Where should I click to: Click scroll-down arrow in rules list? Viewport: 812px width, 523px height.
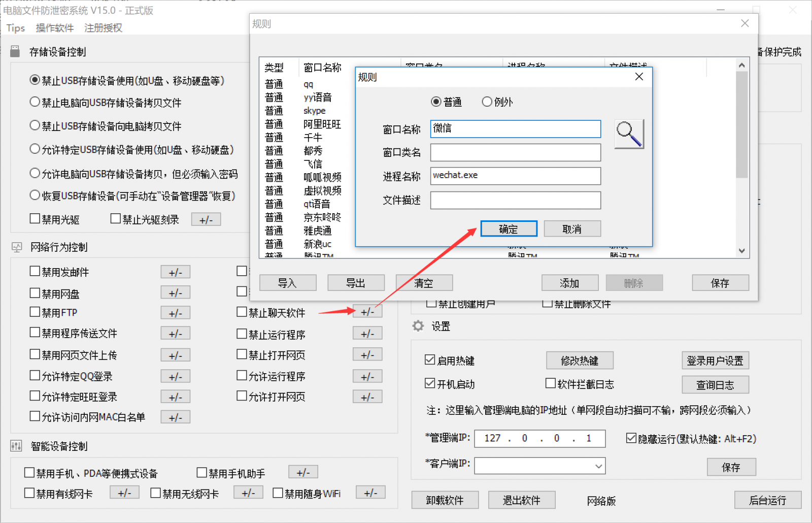(x=741, y=251)
